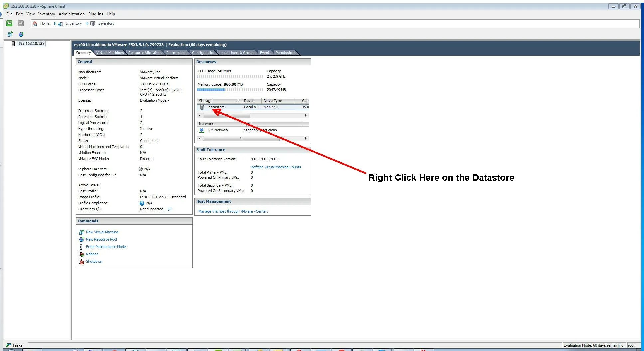Sort by the Network column header
The width and height of the screenshot is (644, 351).
point(219,124)
